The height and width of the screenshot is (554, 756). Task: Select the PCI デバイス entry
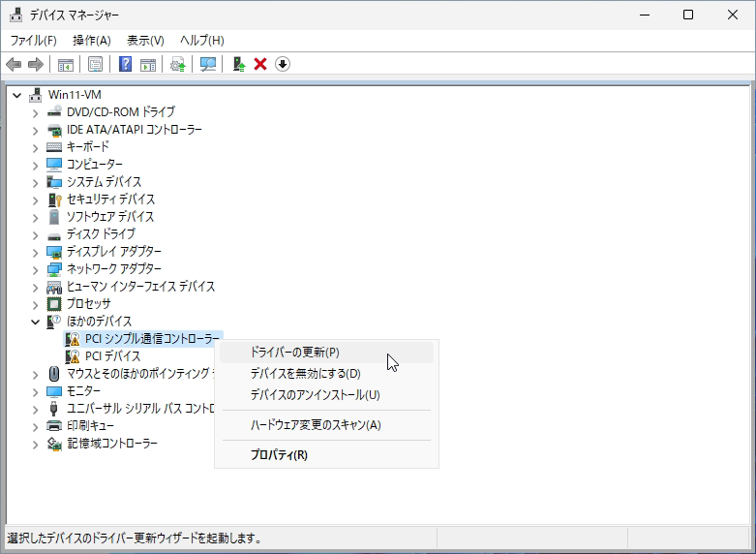[113, 356]
